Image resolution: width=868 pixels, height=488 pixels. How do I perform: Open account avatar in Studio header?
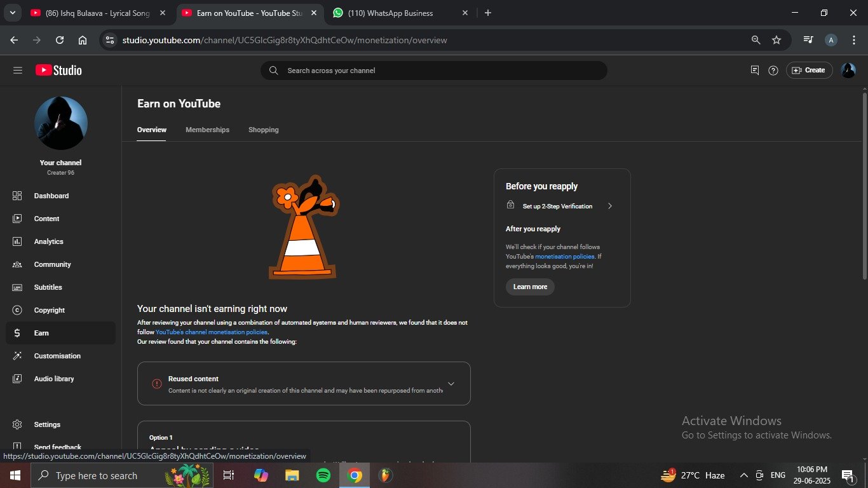(848, 71)
